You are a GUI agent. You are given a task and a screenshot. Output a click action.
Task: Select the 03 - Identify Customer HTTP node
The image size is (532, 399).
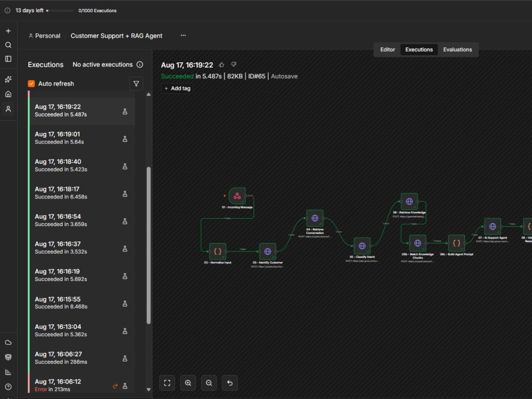(x=268, y=252)
